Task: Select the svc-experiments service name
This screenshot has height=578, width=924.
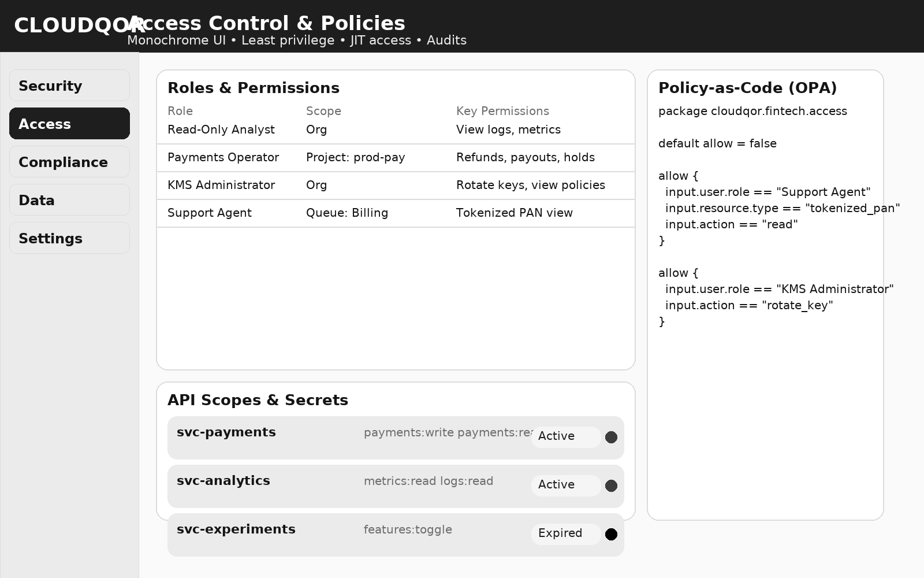Action: (x=236, y=529)
